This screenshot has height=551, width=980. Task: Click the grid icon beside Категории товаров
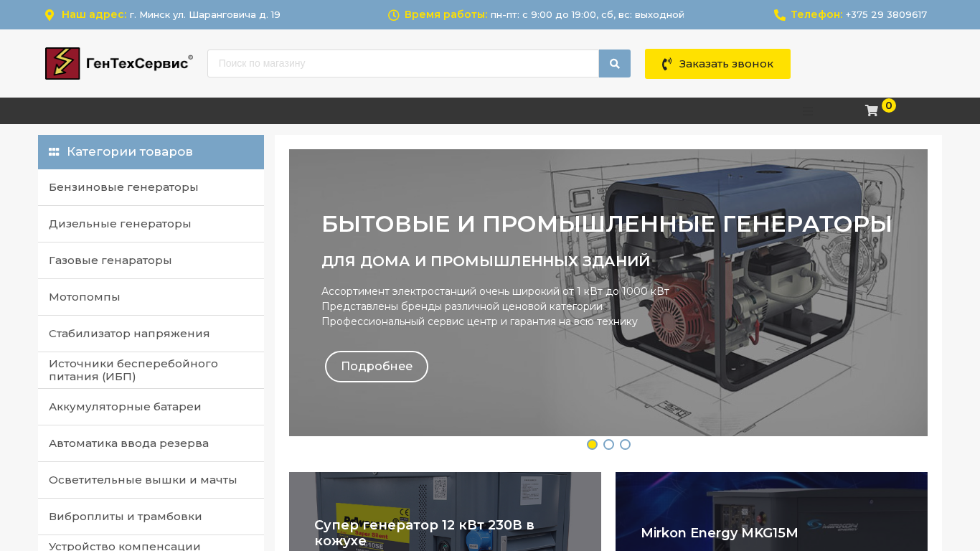coord(54,152)
